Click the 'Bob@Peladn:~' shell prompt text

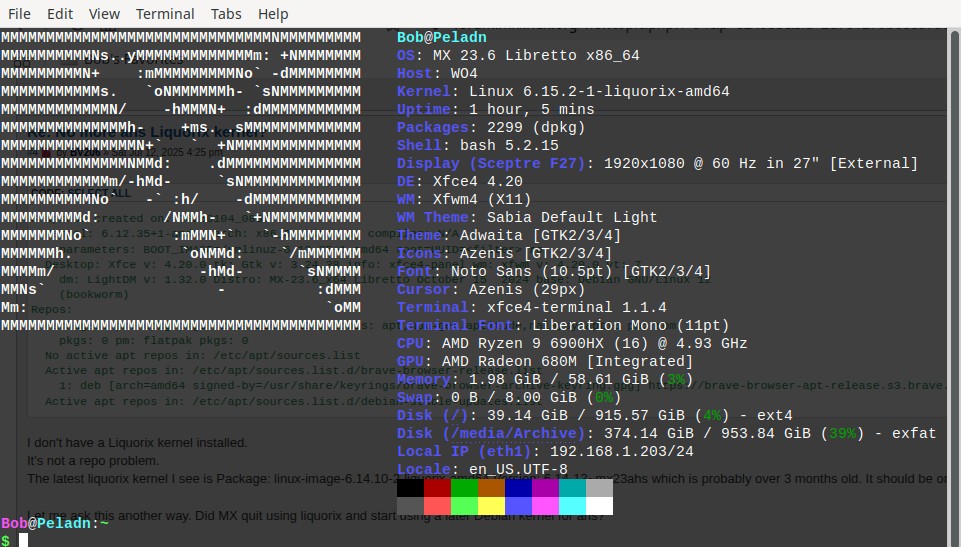[55, 523]
